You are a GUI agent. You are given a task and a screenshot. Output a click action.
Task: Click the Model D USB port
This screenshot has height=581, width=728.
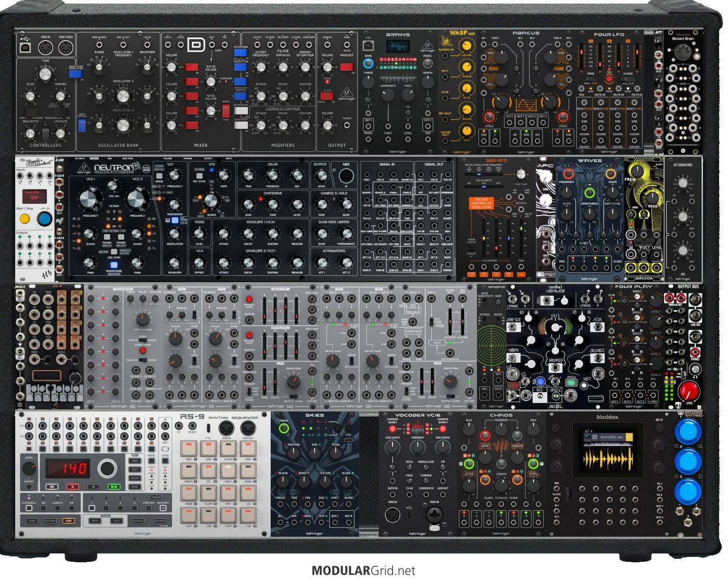pos(25,48)
